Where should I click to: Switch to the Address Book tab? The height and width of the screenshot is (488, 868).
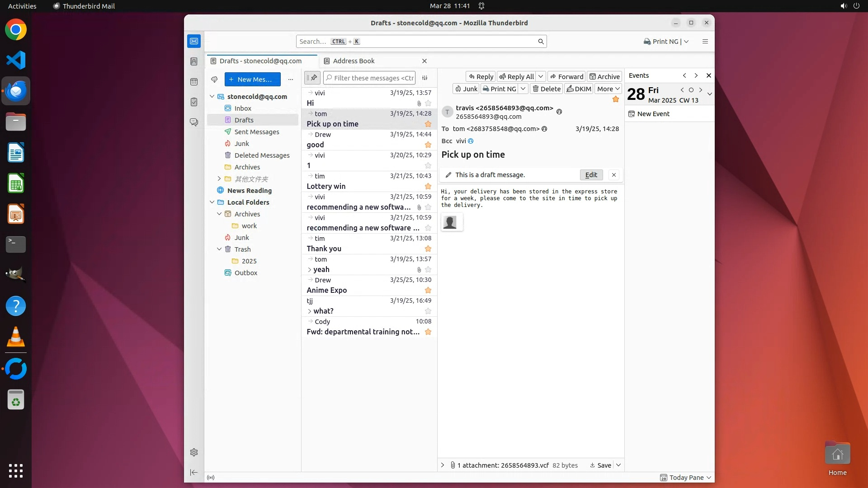coord(354,61)
